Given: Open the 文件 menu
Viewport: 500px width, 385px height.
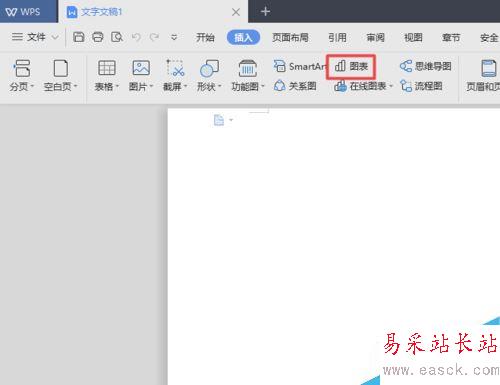Looking at the screenshot, I should [29, 37].
